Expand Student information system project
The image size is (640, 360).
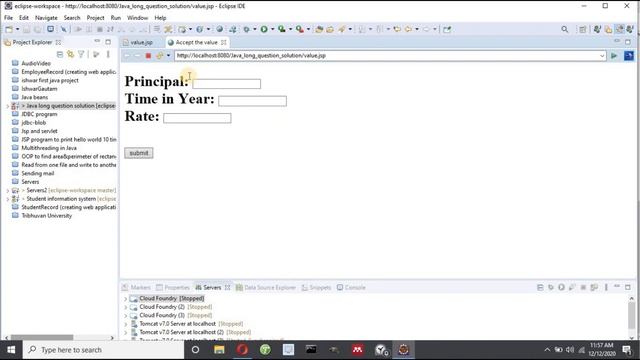pyautogui.click(x=7, y=199)
